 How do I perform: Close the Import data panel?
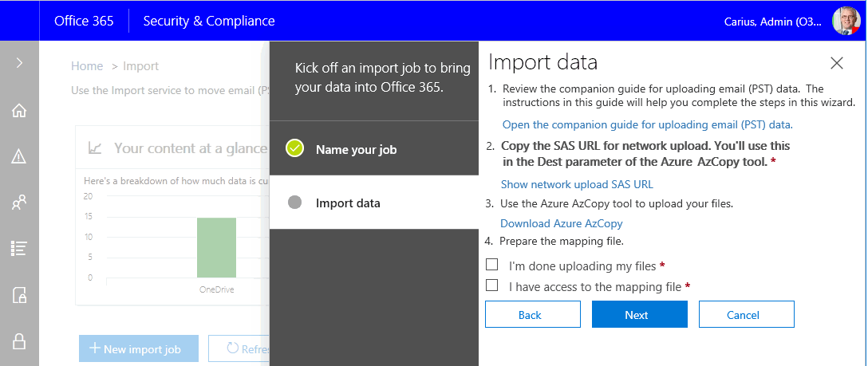837,63
